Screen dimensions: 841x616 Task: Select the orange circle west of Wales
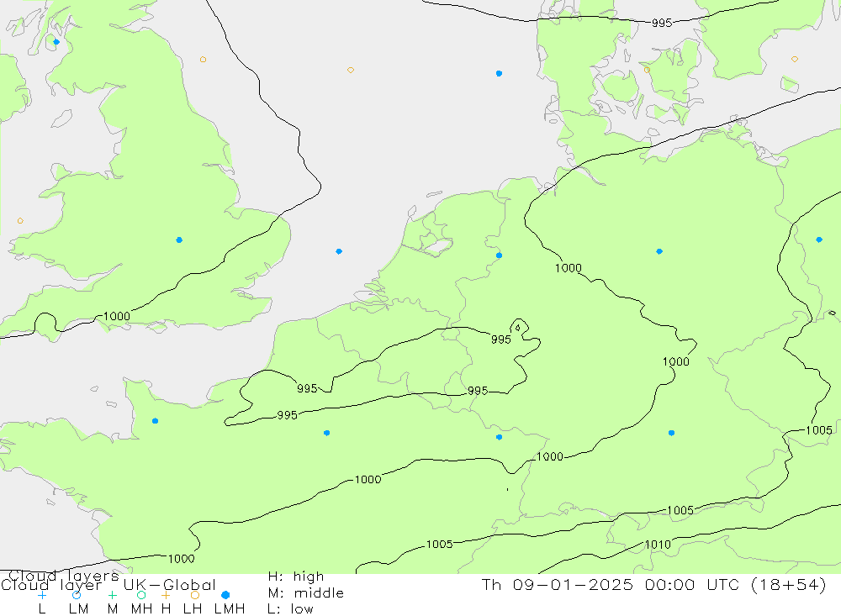point(20,221)
